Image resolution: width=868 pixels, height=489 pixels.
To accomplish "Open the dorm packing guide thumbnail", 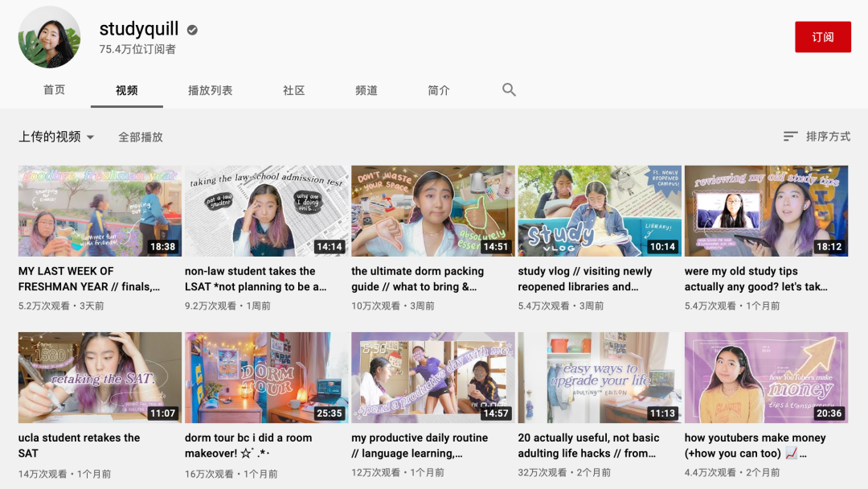I will [433, 211].
